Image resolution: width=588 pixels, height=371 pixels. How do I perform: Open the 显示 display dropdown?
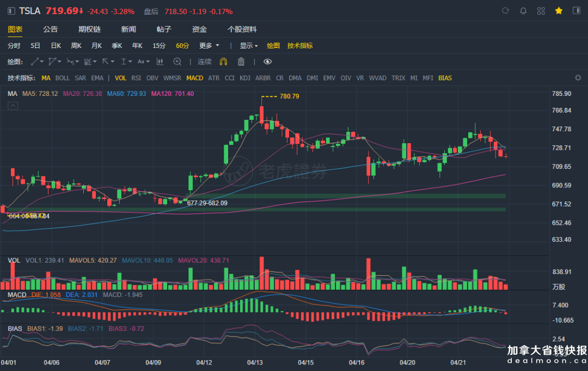[x=249, y=46]
